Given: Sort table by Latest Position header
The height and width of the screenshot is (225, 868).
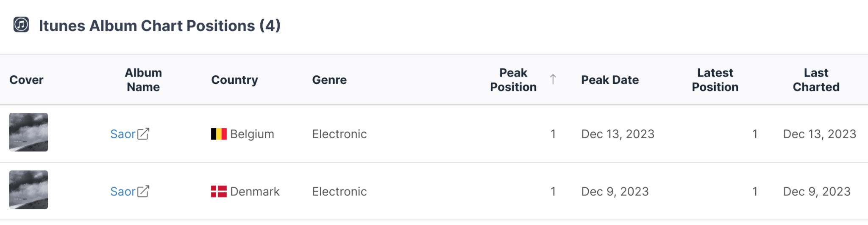Looking at the screenshot, I should pyautogui.click(x=715, y=80).
